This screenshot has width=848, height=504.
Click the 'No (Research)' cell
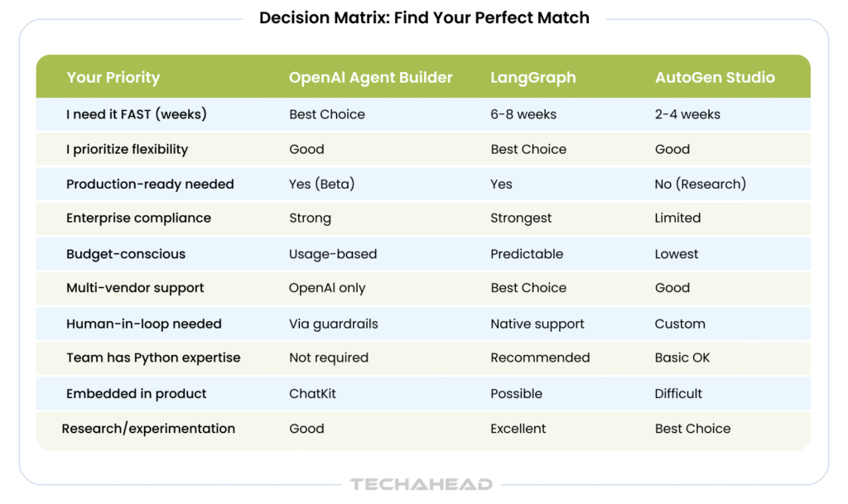[x=700, y=184]
